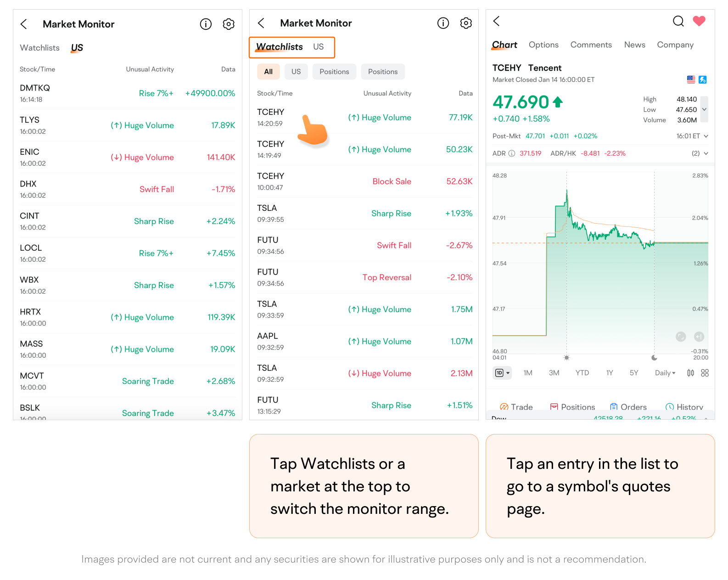Tap the Trade button

(x=516, y=407)
